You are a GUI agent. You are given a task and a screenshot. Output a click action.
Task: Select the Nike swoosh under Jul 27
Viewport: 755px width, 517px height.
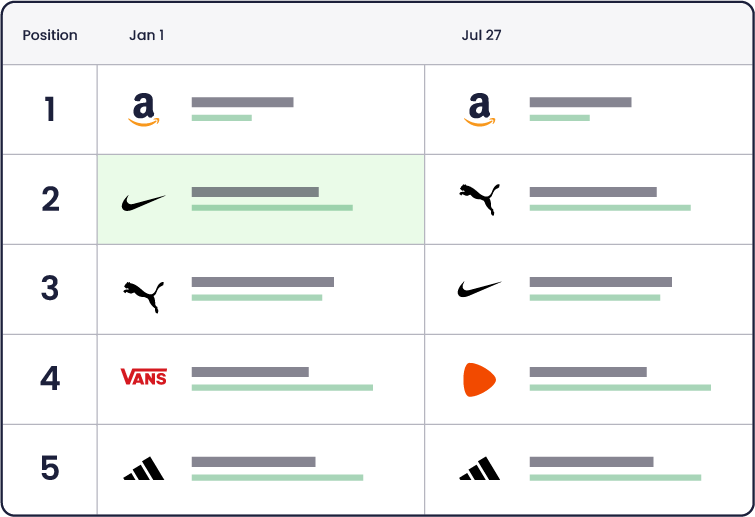pyautogui.click(x=479, y=289)
